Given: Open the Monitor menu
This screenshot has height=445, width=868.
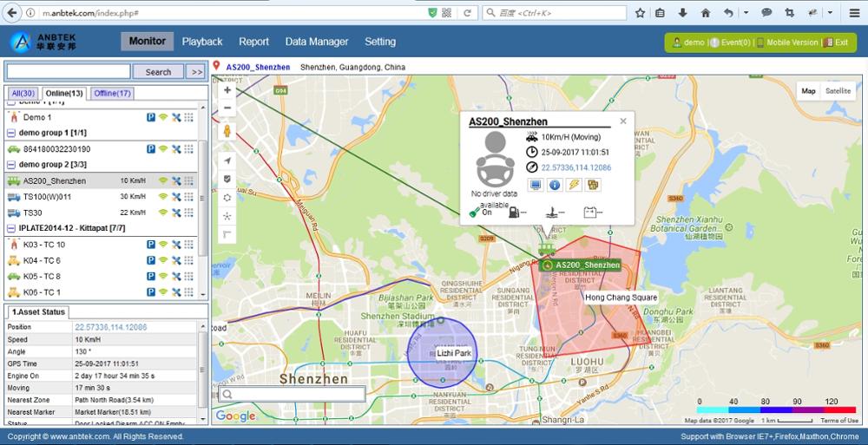Looking at the screenshot, I should pos(148,41).
